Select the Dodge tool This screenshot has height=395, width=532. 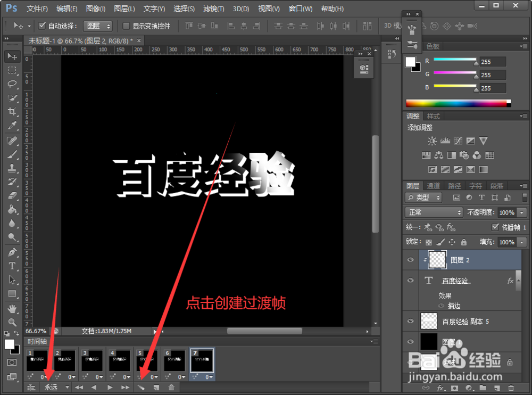tap(12, 237)
